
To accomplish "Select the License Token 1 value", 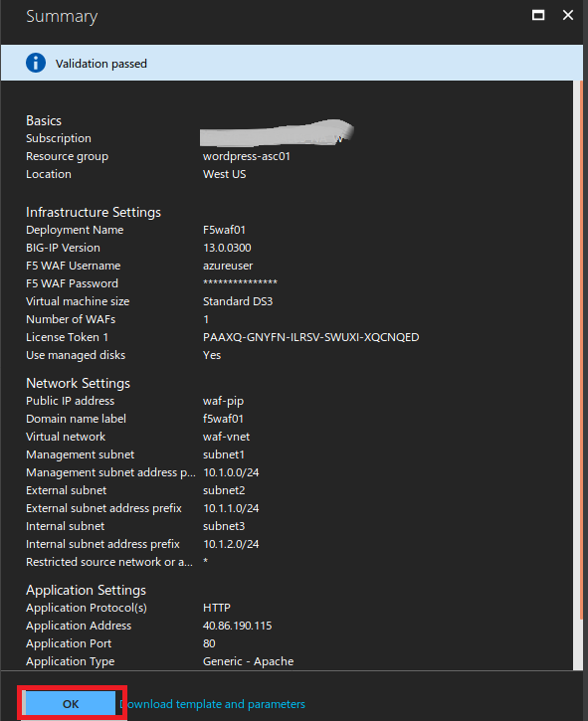I will click(311, 337).
